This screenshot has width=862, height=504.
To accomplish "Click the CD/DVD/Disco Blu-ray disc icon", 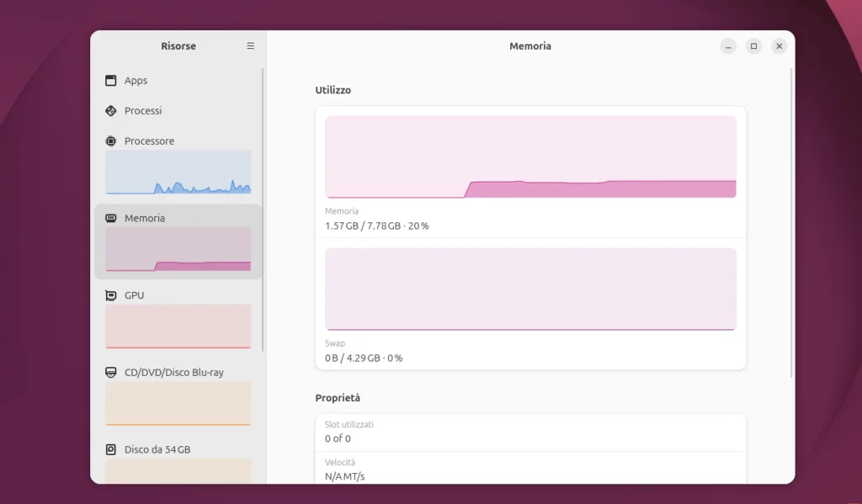I will 109,372.
